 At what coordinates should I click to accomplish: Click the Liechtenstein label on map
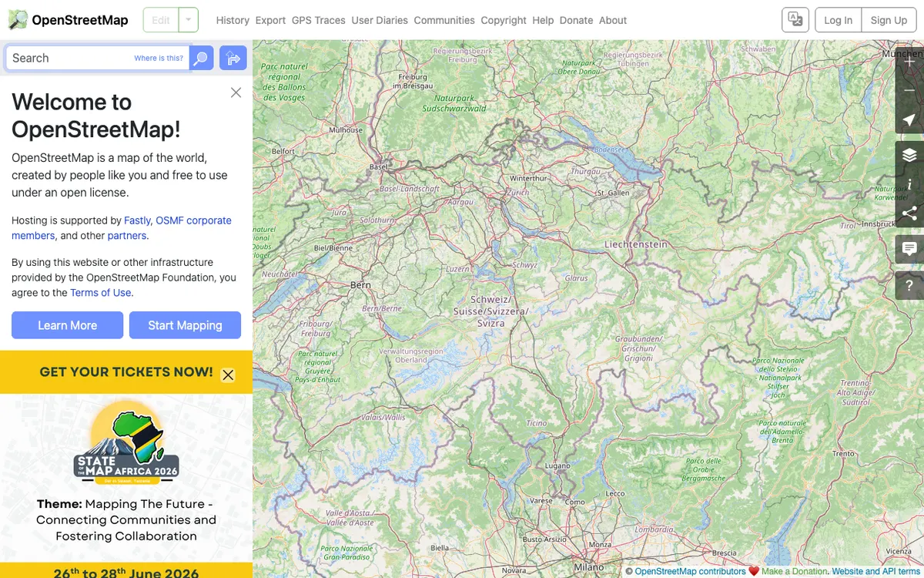pos(636,244)
